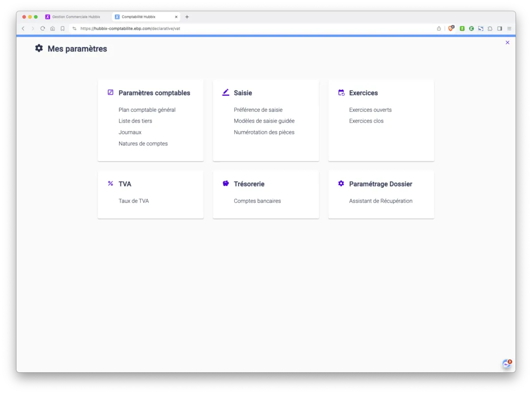Open Numérotation des pièces
This screenshot has height=394, width=532.
click(264, 132)
